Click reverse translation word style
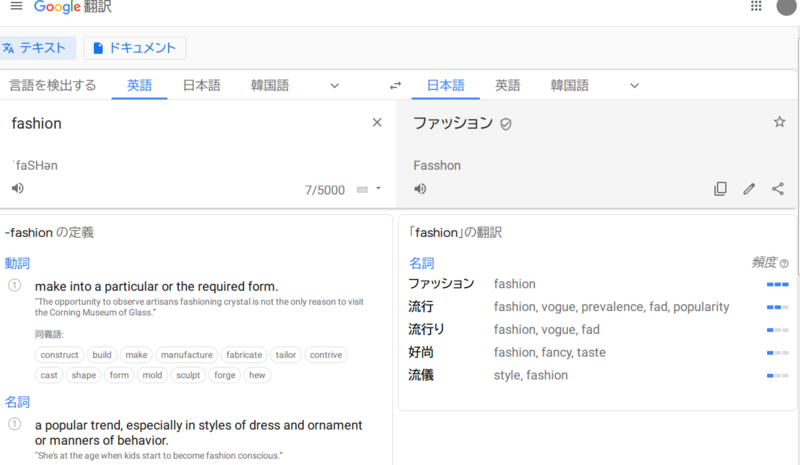Image resolution: width=800 pixels, height=465 pixels. (507, 376)
